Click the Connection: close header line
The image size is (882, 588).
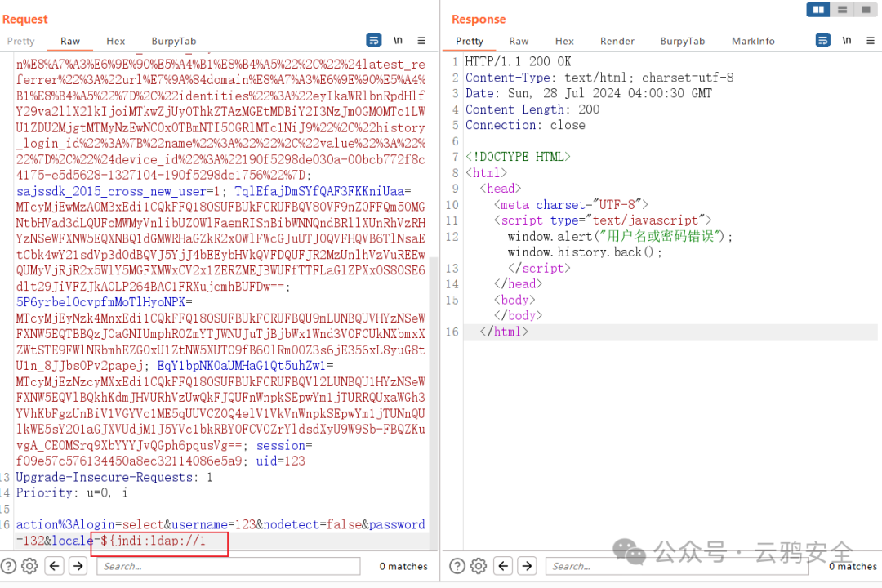(525, 125)
